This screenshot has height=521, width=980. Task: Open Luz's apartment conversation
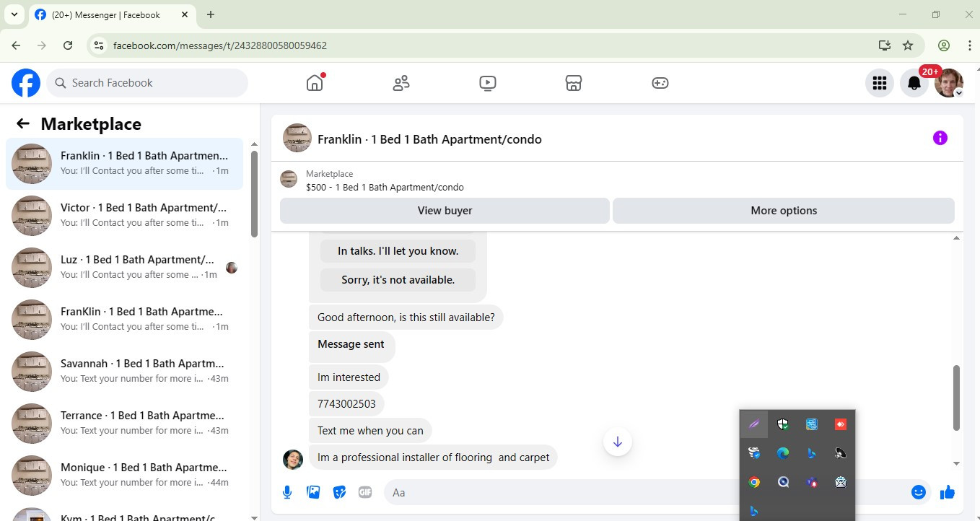pyautogui.click(x=124, y=268)
